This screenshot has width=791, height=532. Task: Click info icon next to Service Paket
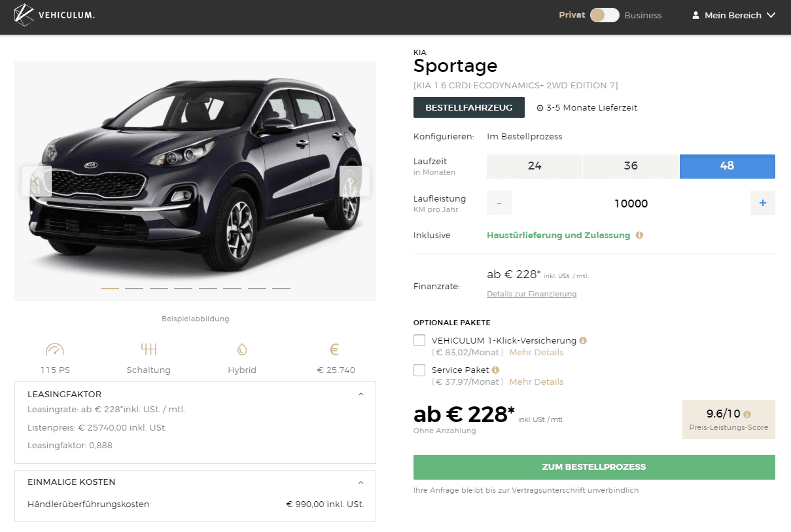click(495, 370)
